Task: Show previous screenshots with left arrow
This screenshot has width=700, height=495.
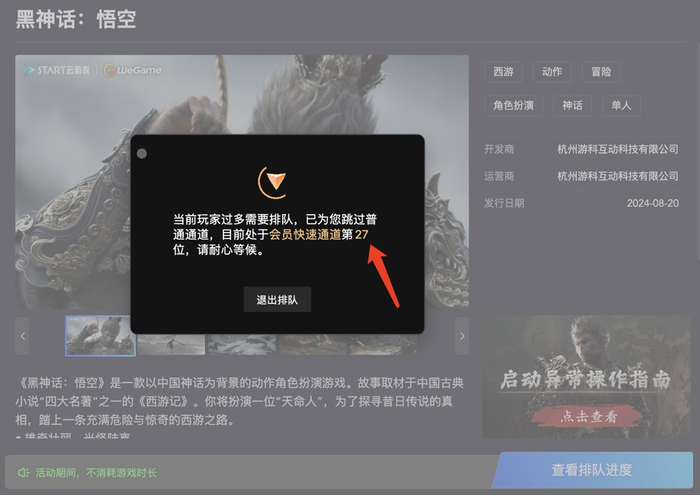Action: pos(22,336)
